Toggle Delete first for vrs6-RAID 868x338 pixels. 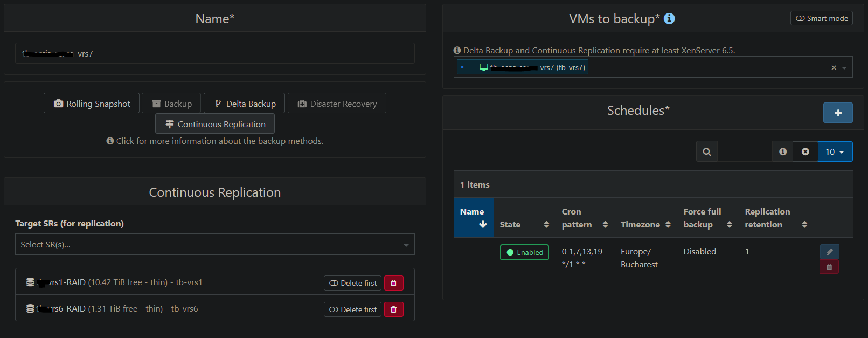[x=353, y=309]
